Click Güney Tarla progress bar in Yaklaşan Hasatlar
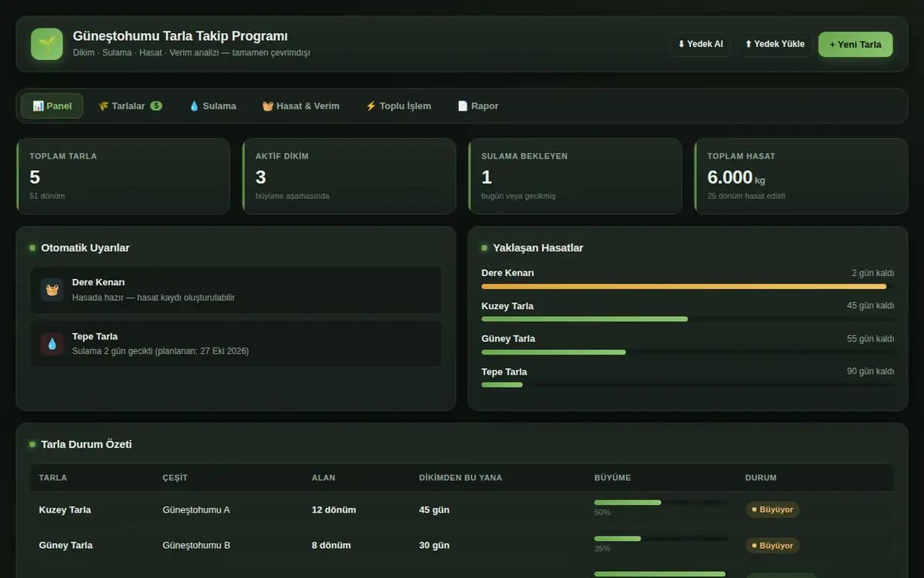 pyautogui.click(x=688, y=352)
